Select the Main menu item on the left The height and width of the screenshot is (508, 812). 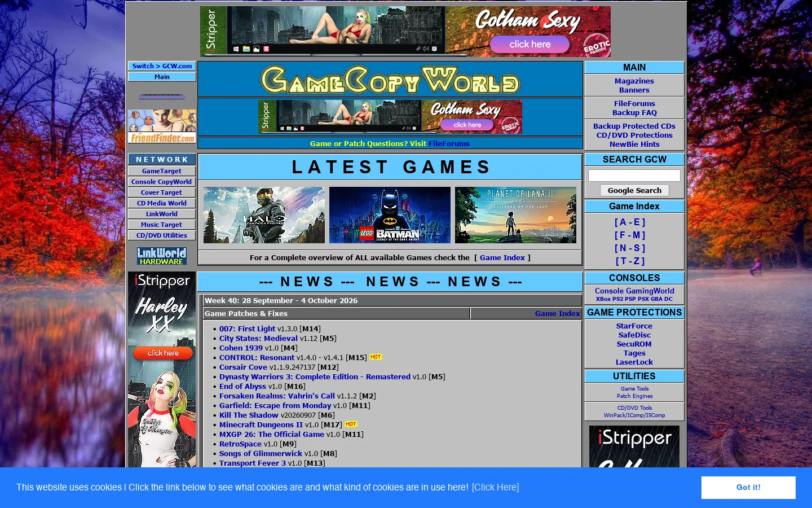click(162, 77)
